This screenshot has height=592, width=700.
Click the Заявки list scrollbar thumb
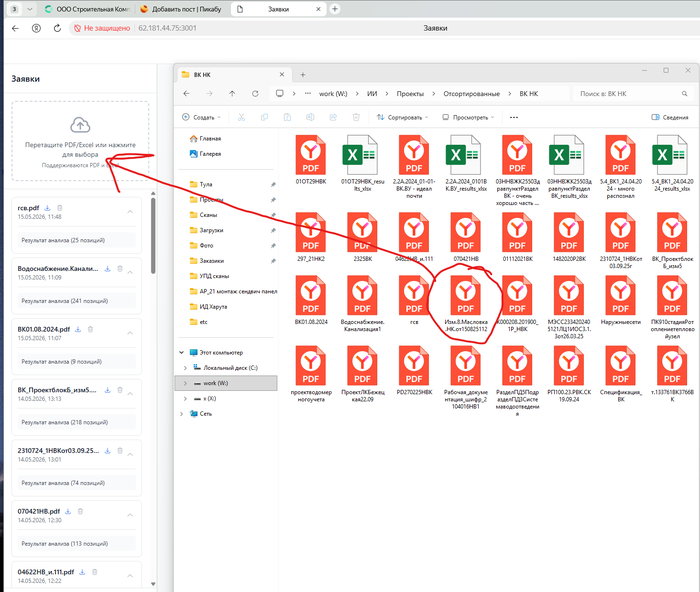point(153,236)
